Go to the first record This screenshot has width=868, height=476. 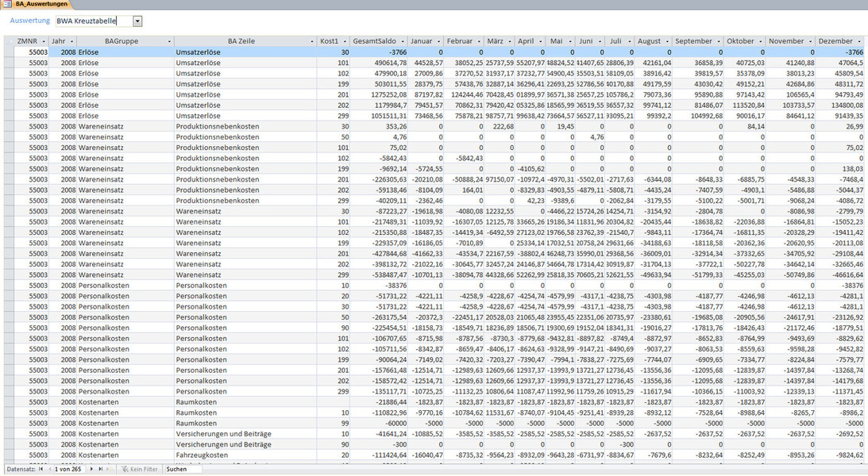tap(41, 469)
